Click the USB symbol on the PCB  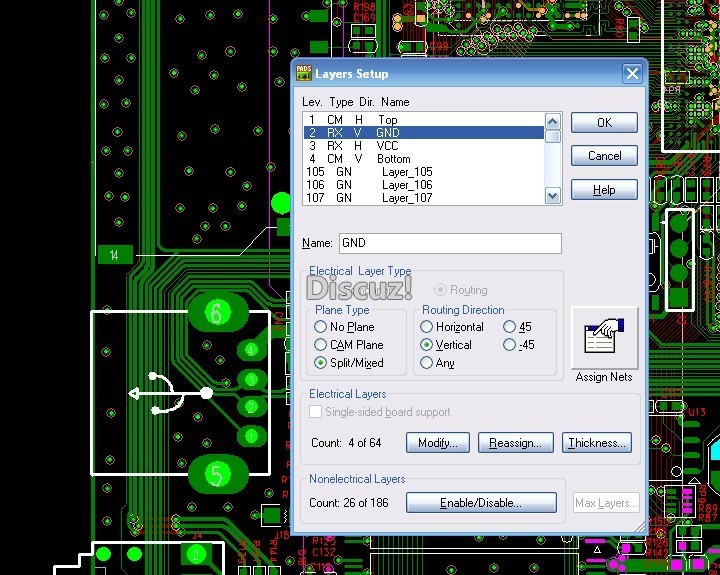[170, 394]
